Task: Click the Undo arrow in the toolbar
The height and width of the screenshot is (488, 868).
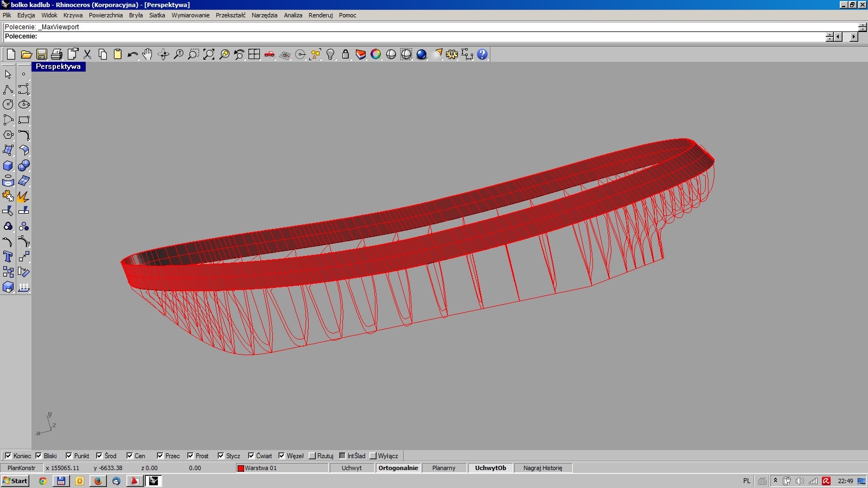Action: [x=132, y=54]
